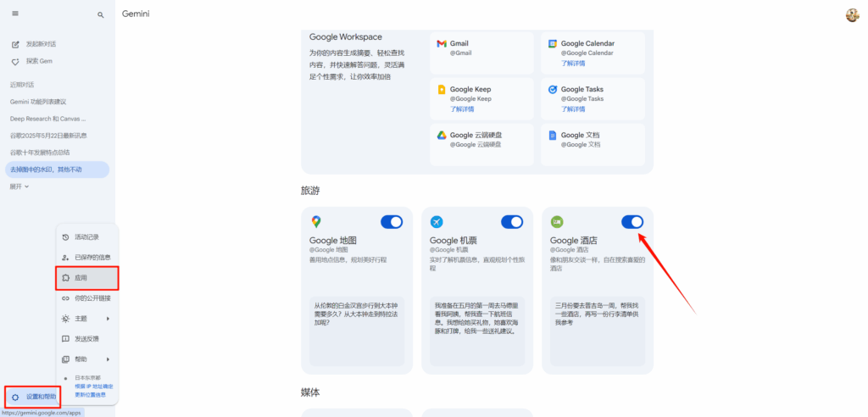
Task: Click the search magnifier icon in sidebar
Action: coord(101,15)
